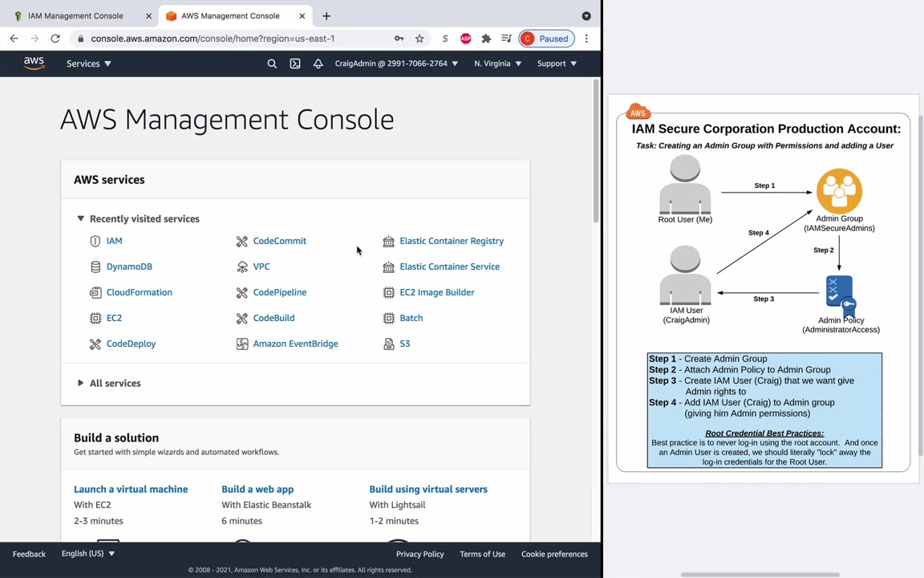Screen dimensions: 924x578
Task: Close the IAM Management Console tab
Action: (148, 16)
